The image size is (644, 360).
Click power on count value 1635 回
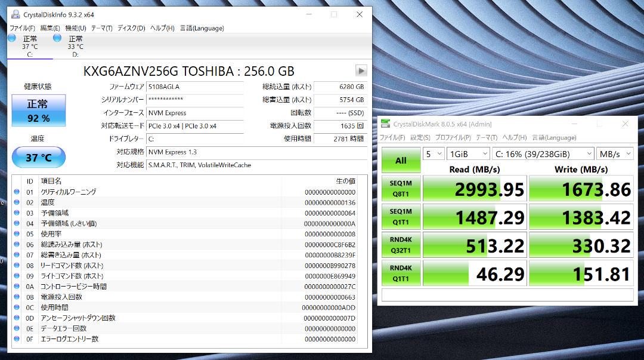tap(340, 126)
